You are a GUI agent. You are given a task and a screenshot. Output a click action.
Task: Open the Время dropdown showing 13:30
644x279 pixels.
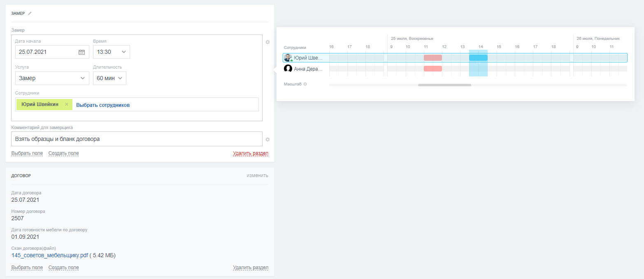pyautogui.click(x=112, y=52)
